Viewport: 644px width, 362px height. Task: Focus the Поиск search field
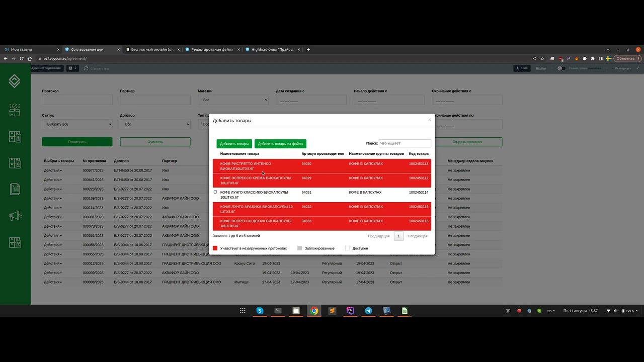click(x=405, y=143)
